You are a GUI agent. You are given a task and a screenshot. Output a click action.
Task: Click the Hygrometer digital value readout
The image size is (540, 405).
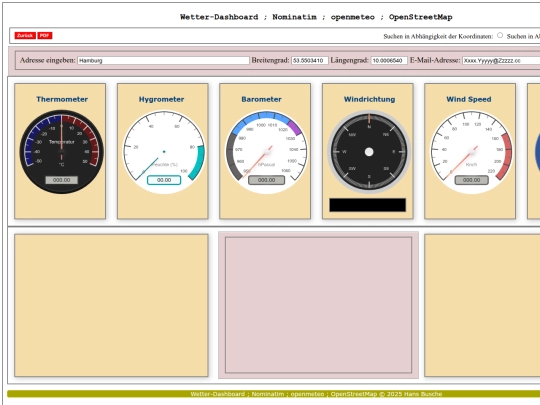click(164, 180)
